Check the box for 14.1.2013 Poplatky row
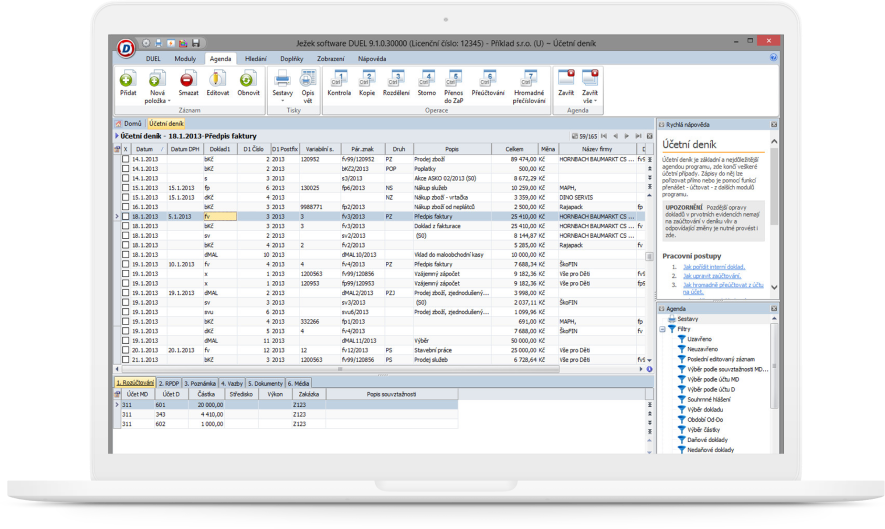This screenshot has height=529, width=885. click(125, 169)
